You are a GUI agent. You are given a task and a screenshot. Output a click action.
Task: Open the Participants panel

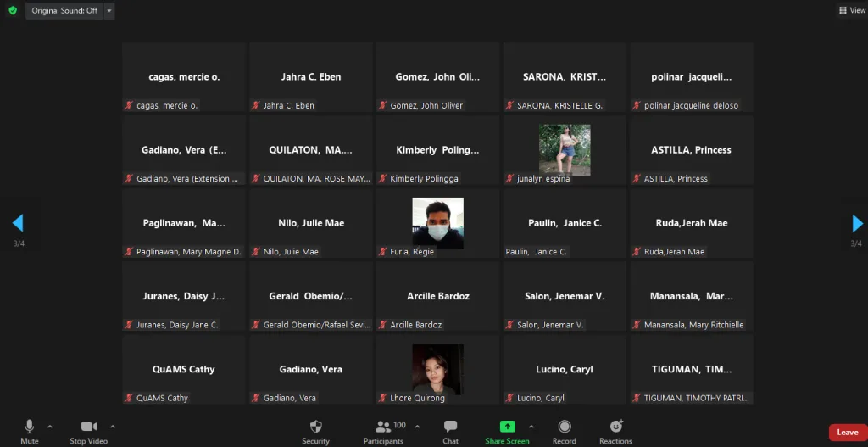point(384,431)
